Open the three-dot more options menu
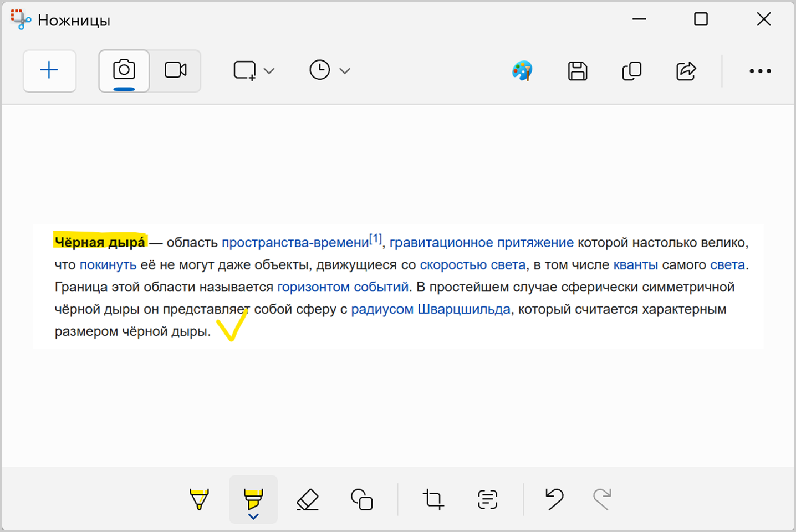Viewport: 796px width, 532px height. pos(759,71)
